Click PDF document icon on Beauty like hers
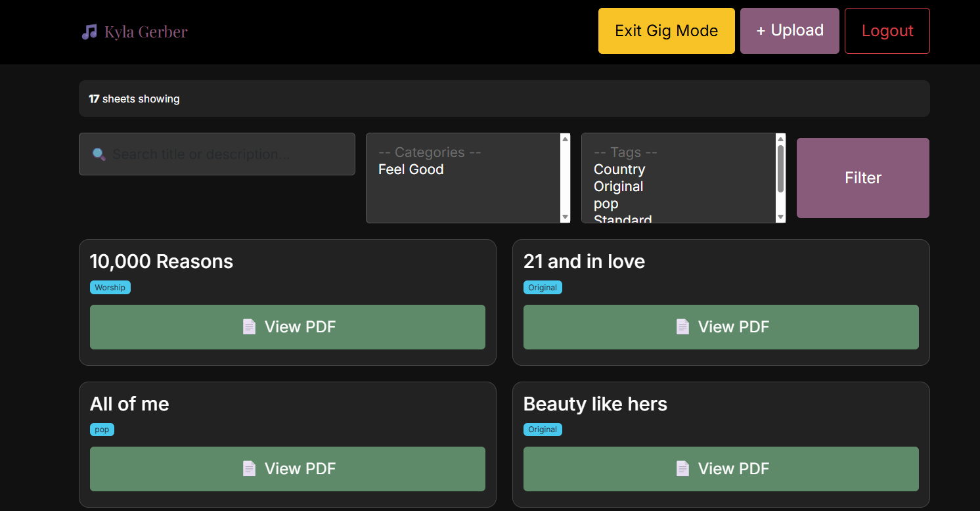Screen dimensions: 980x511 click(x=682, y=469)
